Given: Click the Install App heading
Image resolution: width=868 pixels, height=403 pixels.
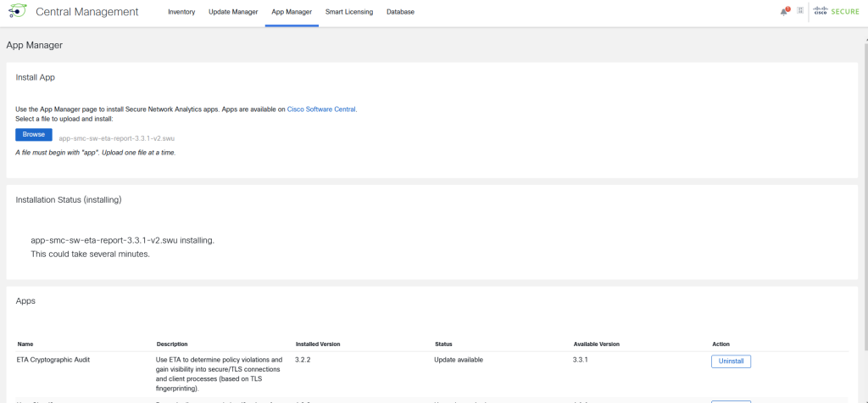Looking at the screenshot, I should click(35, 77).
